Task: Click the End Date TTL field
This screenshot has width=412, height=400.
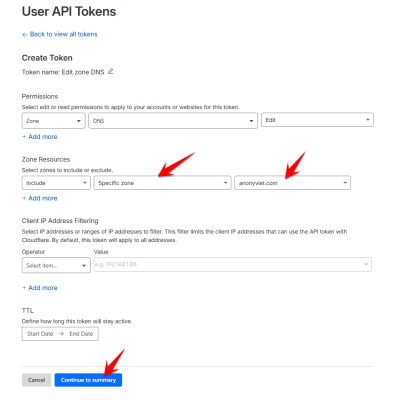Action: (x=81, y=334)
